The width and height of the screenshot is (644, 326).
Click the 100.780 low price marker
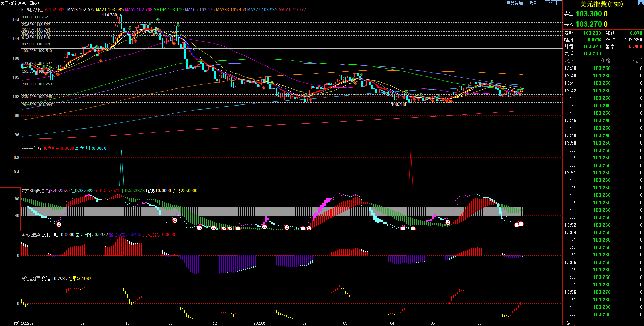(x=398, y=104)
